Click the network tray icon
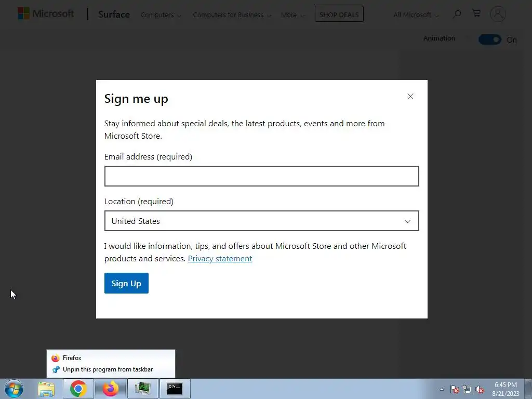The height and width of the screenshot is (399, 532). (x=467, y=390)
